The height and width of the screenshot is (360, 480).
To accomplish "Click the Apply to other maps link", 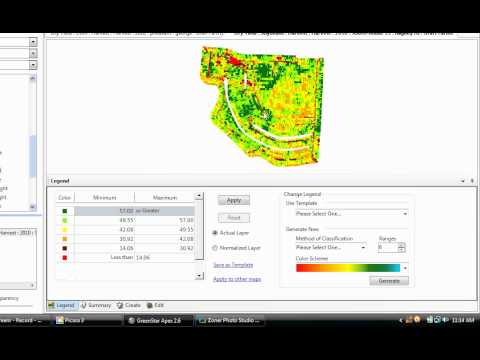I will (237, 279).
